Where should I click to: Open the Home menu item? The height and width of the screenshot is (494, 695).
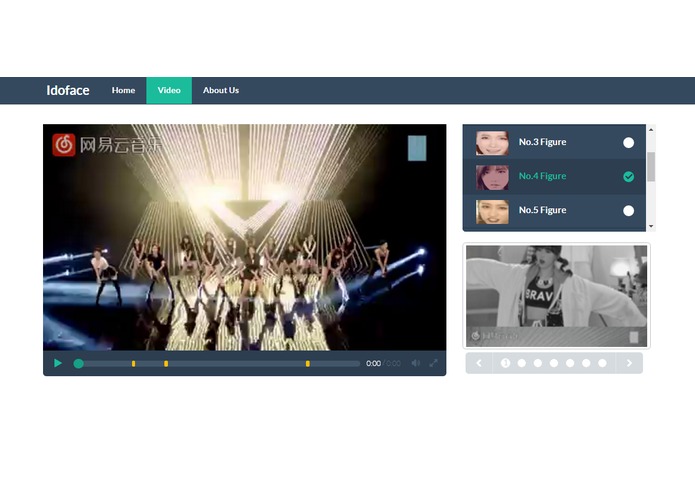coord(123,90)
